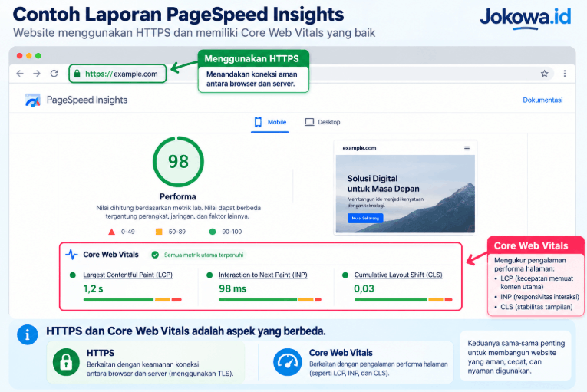587x392 pixels.
Task: Click the green dot next to INP
Action: point(209,275)
